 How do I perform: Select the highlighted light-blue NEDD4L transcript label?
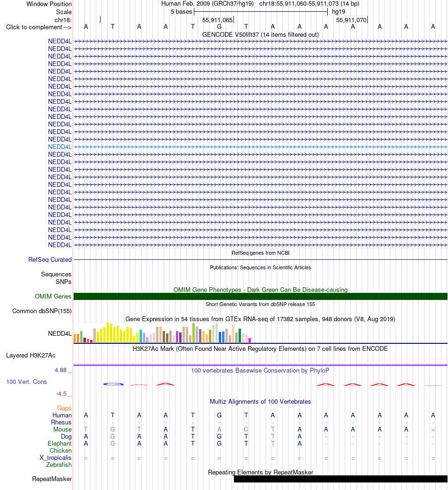(x=60, y=147)
